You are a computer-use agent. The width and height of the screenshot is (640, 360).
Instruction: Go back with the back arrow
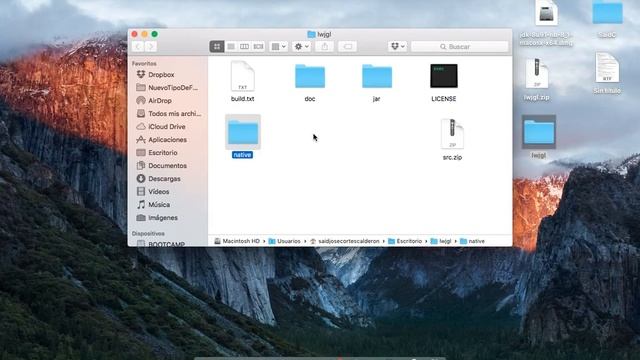(x=138, y=47)
